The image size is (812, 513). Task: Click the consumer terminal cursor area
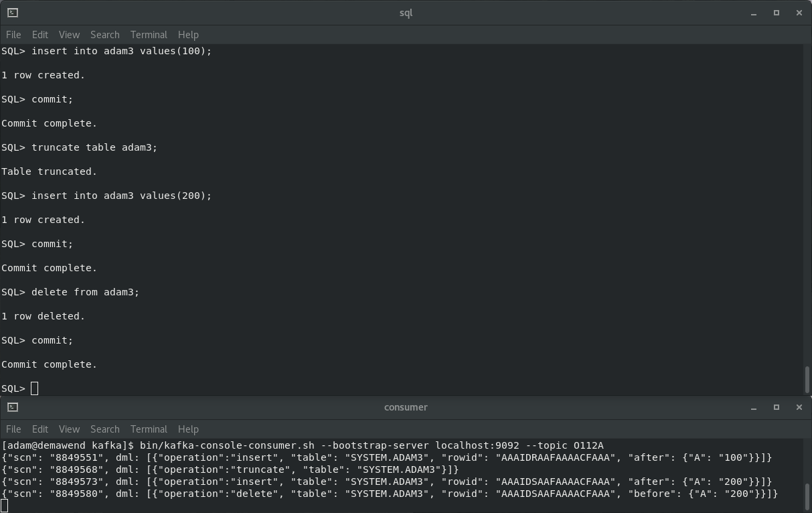(x=4, y=505)
